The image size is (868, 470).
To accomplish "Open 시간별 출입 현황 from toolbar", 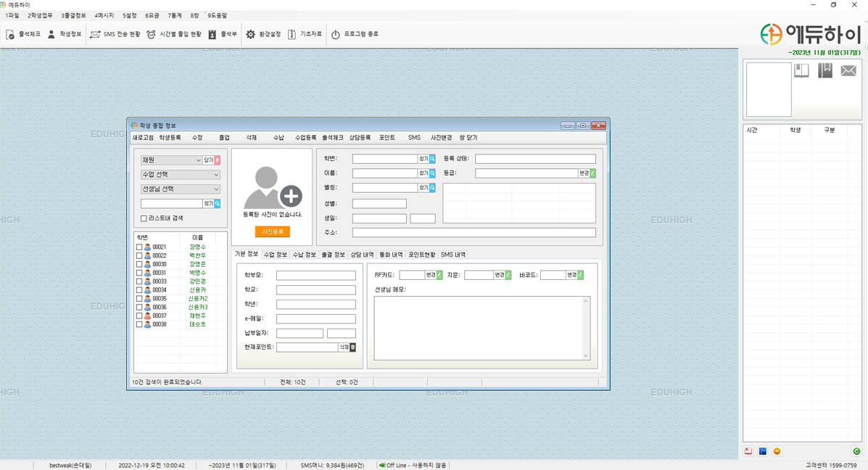I will tap(174, 34).
